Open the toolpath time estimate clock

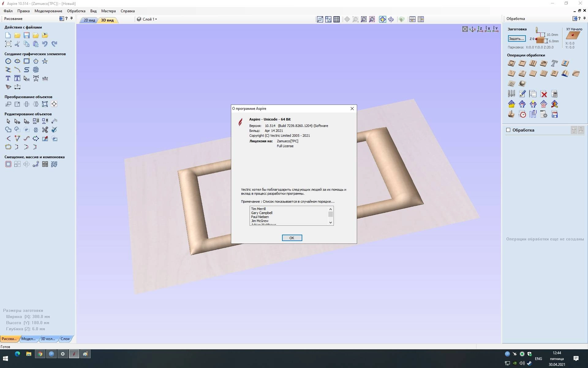pos(522,114)
